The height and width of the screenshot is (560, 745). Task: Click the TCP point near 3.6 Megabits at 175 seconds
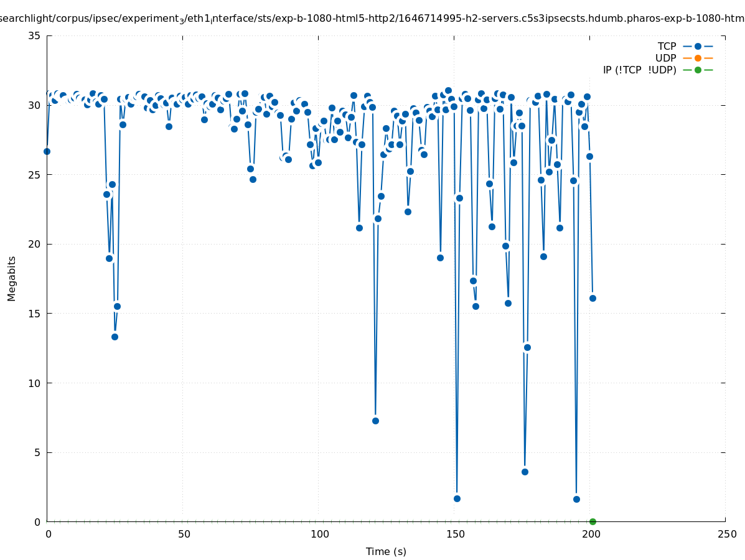click(x=525, y=472)
